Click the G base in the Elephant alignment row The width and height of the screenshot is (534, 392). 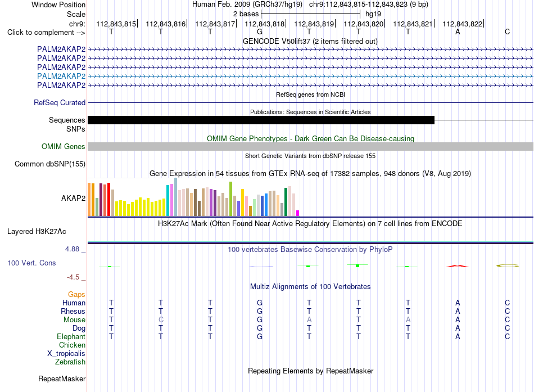(260, 336)
